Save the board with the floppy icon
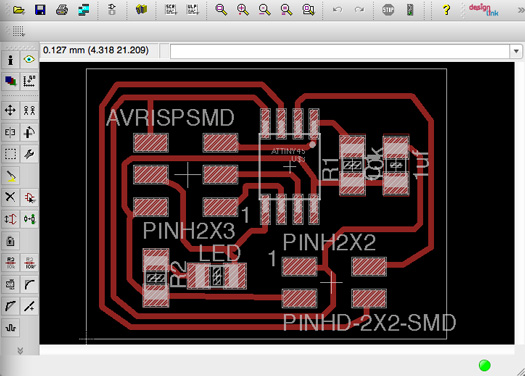This screenshot has height=376, width=525. [40, 10]
